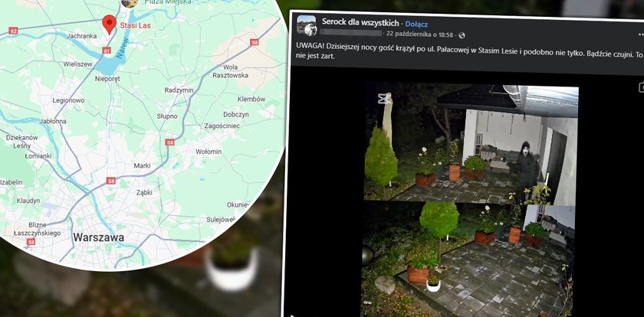
Task: Click the blurred post author name
Action: coord(350,33)
